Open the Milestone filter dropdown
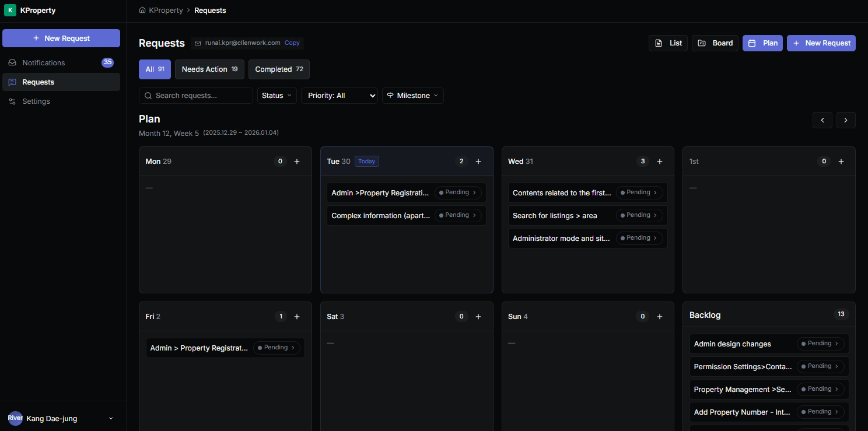 click(412, 96)
